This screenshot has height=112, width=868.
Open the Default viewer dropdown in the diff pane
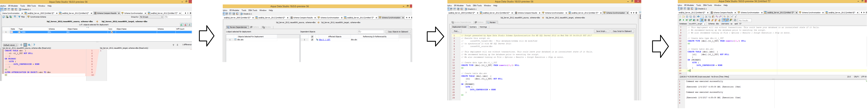[x=10, y=45]
